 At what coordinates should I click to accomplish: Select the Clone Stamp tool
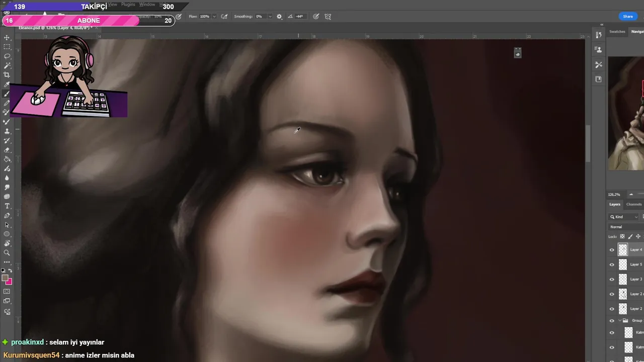point(7,131)
